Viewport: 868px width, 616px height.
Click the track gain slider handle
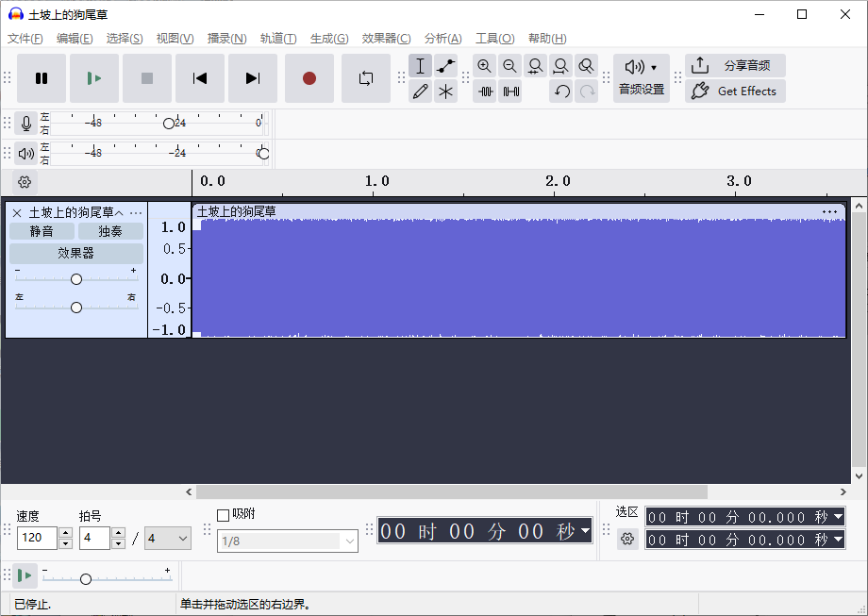pos(76,278)
